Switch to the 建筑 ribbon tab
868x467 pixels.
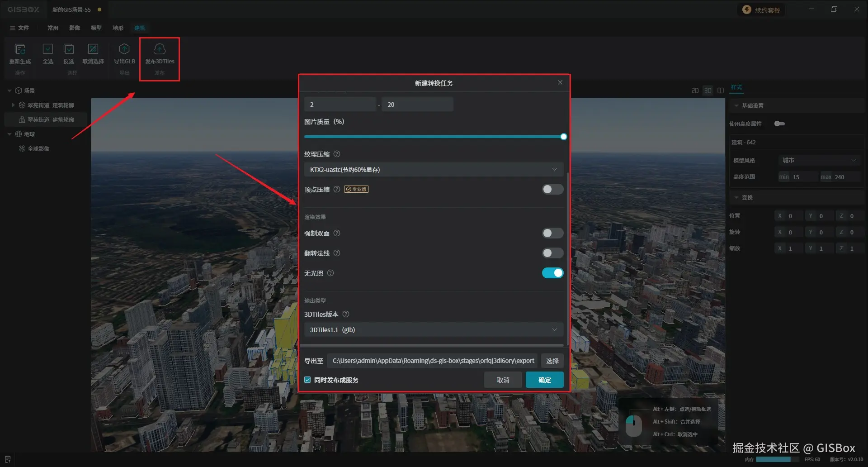(140, 28)
